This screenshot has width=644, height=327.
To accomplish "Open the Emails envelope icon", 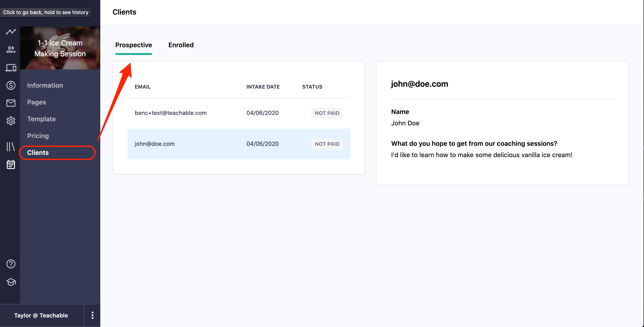I will tap(11, 103).
